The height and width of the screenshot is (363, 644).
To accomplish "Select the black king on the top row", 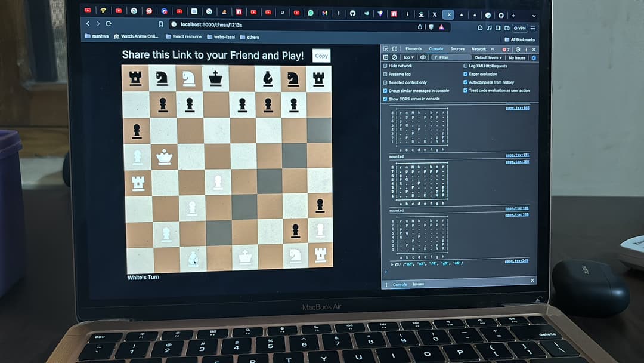I will (215, 78).
